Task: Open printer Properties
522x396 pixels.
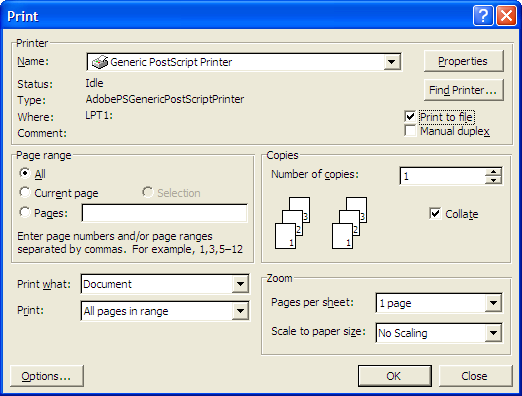Action: [463, 61]
